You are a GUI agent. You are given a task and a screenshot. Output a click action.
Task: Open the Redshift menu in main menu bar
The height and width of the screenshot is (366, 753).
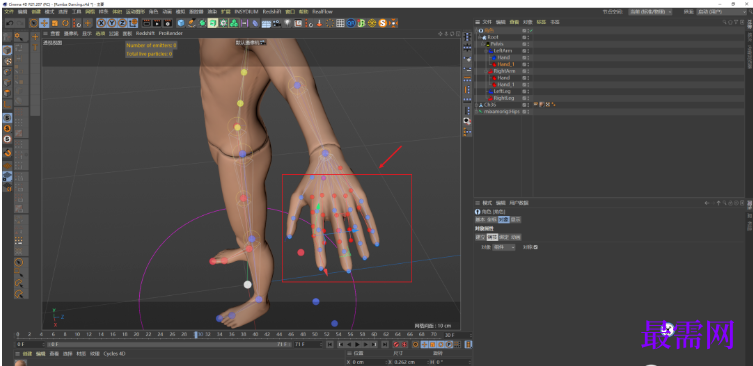click(272, 12)
